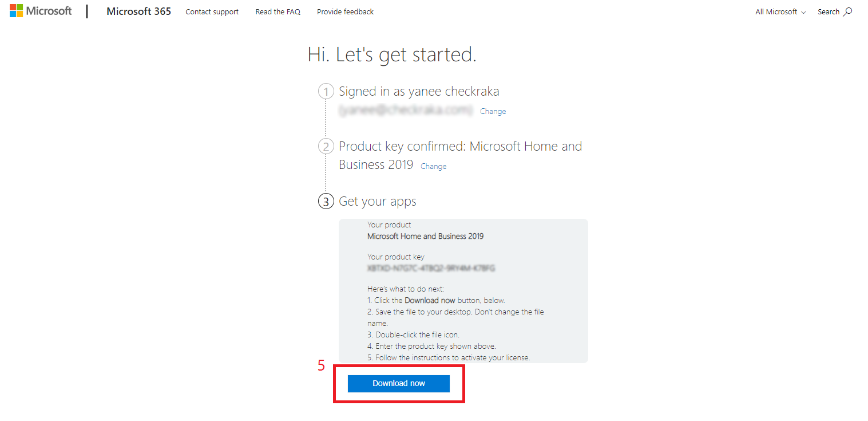Open Contact support in the top navigation
The image size is (868, 421).
pyautogui.click(x=212, y=11)
